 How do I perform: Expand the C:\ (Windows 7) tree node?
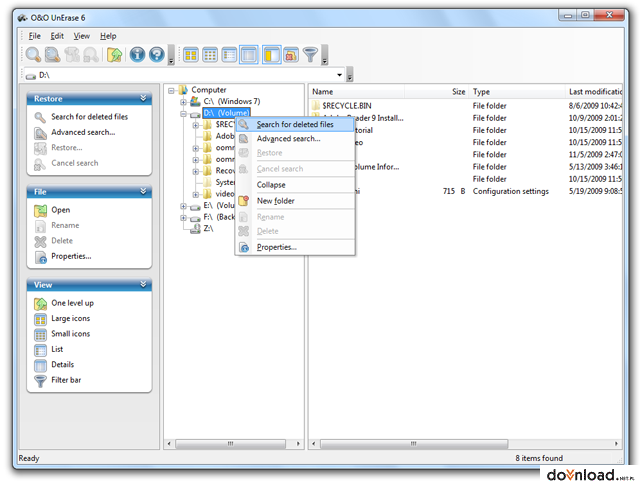click(183, 102)
